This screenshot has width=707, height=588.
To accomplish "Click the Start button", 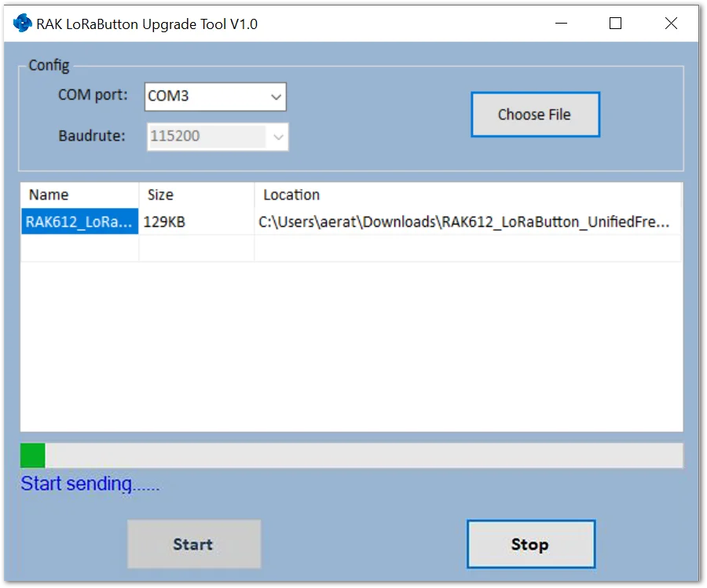I will (x=194, y=544).
